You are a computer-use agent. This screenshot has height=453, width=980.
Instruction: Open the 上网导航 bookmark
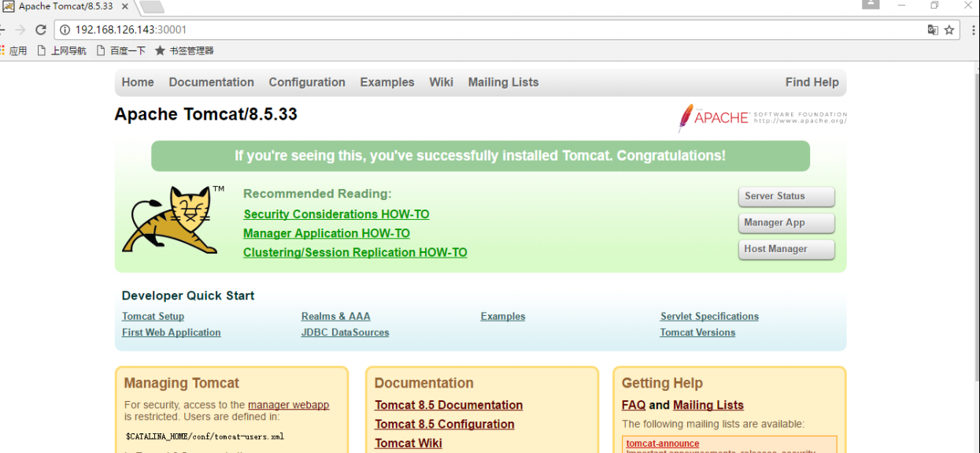62,50
